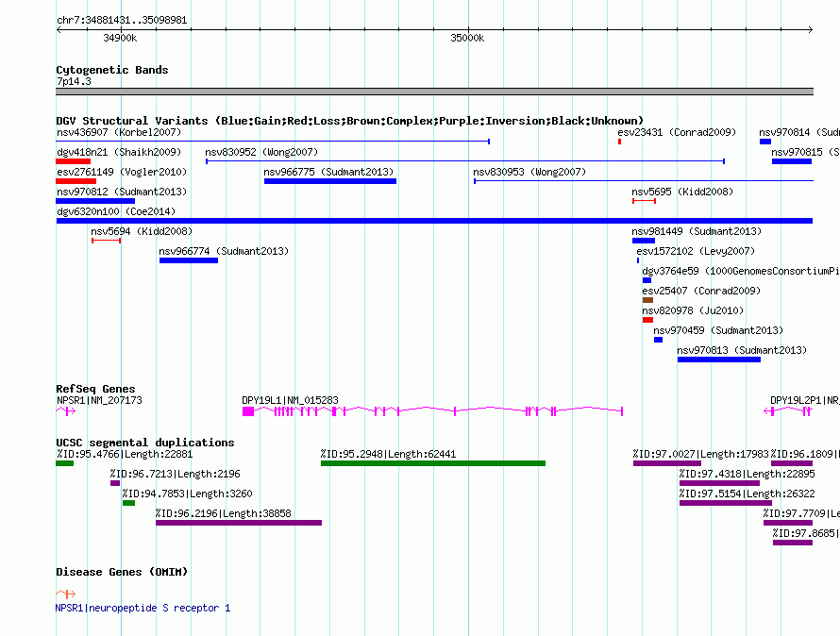Click the nsv970459 (Sudmant2013) label
The height and width of the screenshot is (636, 840).
pyautogui.click(x=718, y=330)
